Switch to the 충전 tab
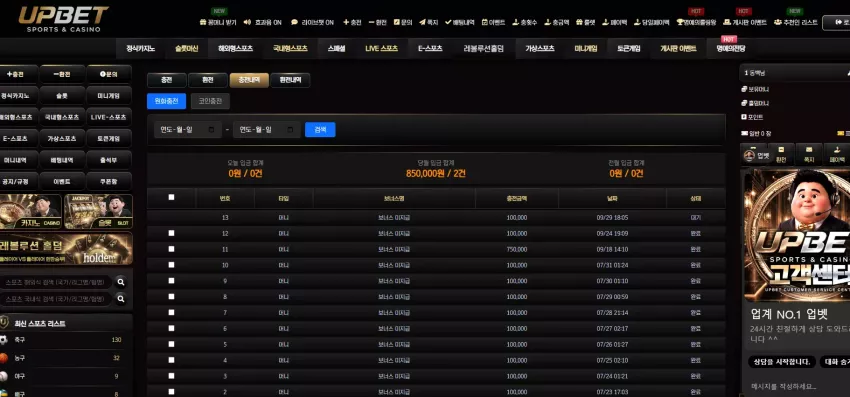850x397 pixels. pos(166,80)
